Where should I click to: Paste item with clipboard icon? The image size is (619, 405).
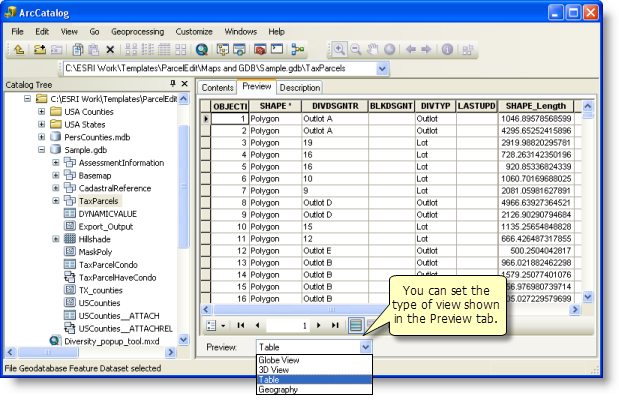point(94,50)
